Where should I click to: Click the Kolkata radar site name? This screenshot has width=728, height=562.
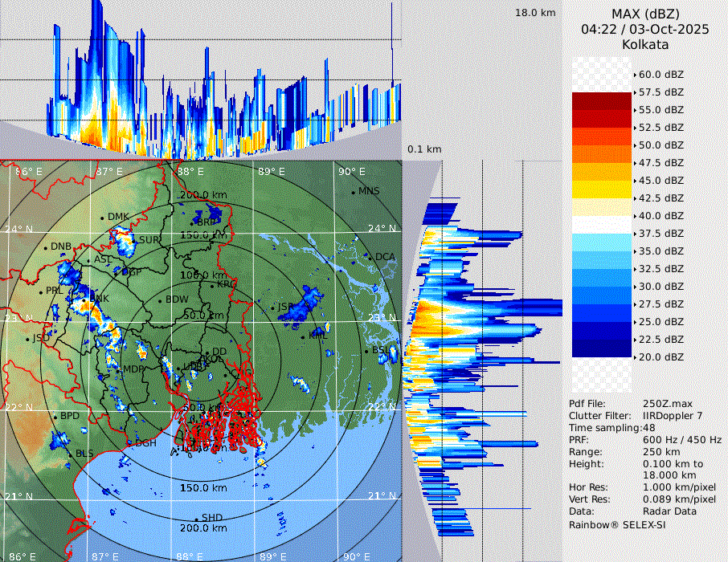tap(645, 44)
